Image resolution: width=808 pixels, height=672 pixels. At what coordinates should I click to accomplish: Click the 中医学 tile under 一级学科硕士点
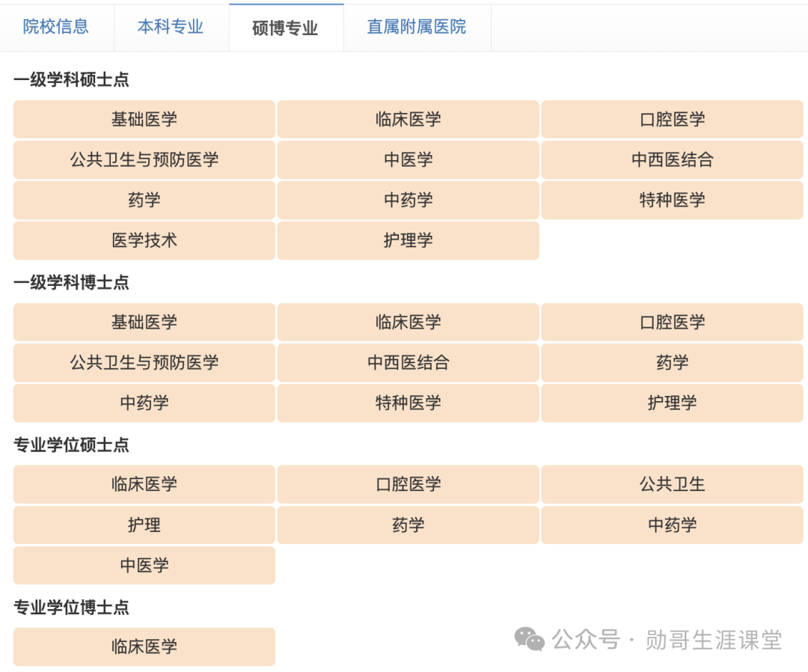point(408,159)
